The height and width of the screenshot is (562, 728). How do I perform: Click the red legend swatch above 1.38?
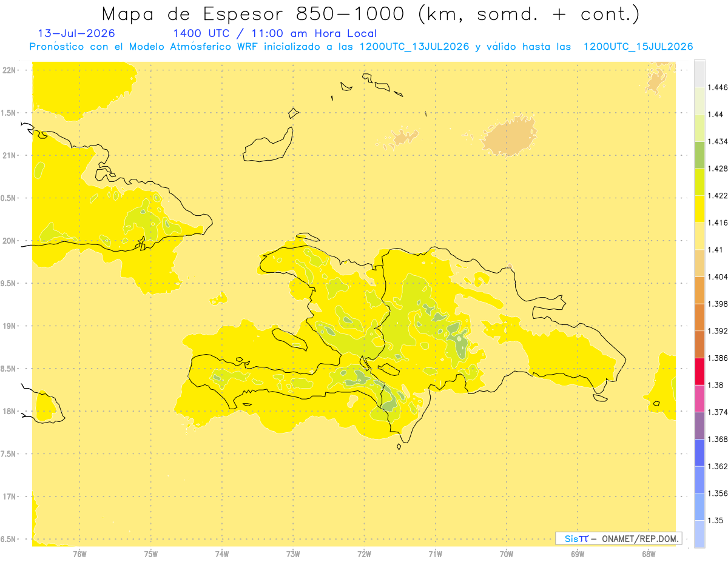pyautogui.click(x=699, y=371)
